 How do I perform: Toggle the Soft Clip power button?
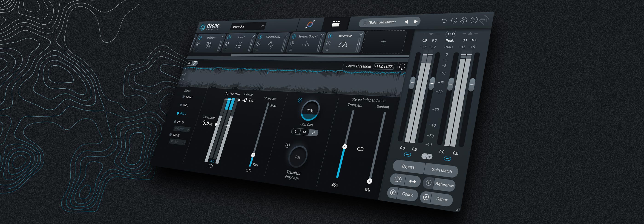(x=300, y=100)
